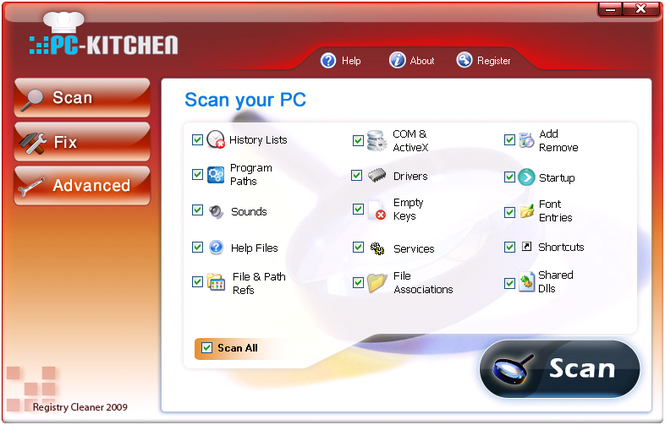Switch to the Fix section
The height and width of the screenshot is (425, 665).
[82, 142]
